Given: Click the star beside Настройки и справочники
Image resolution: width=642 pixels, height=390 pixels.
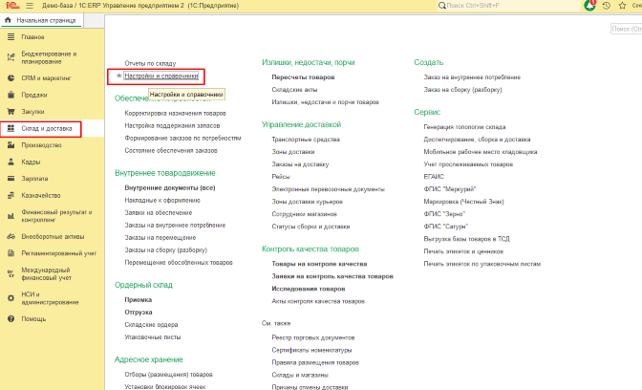Looking at the screenshot, I should 119,76.
